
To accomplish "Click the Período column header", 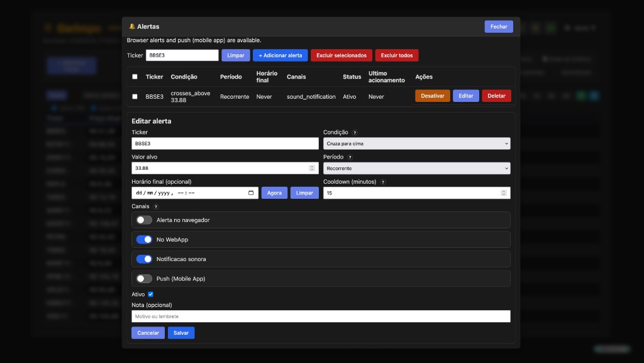I will 231,77.
